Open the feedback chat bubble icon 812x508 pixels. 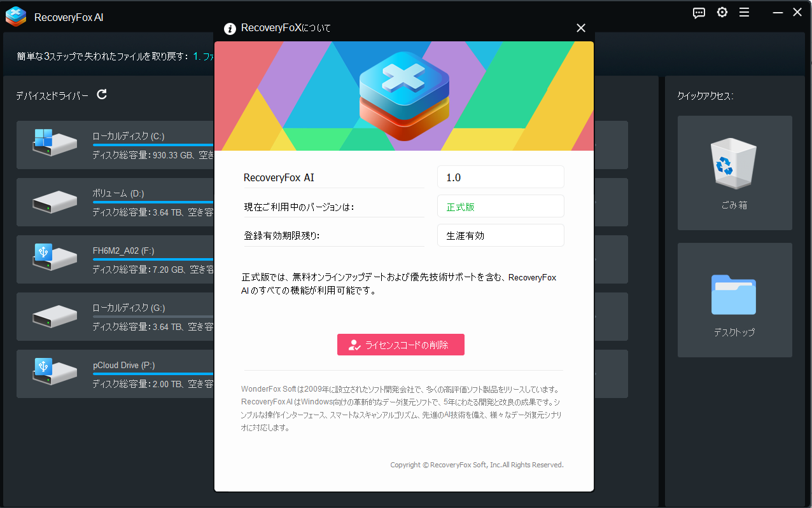(699, 13)
